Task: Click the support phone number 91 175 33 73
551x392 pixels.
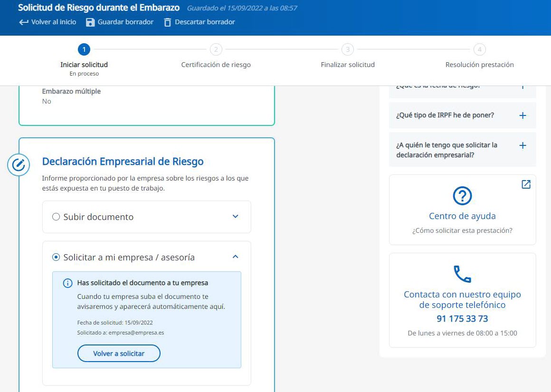Action: [462, 319]
